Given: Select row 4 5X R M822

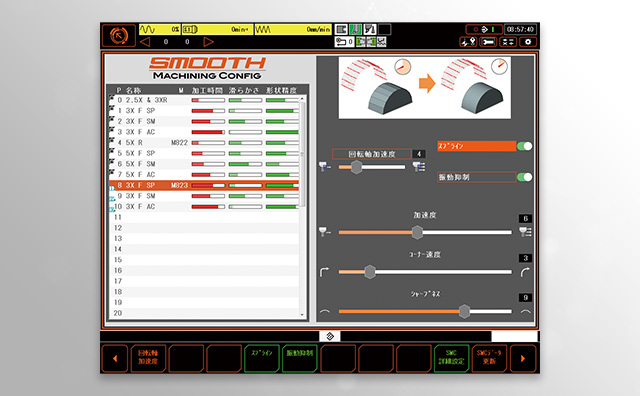Looking at the screenshot, I should tap(204, 142).
